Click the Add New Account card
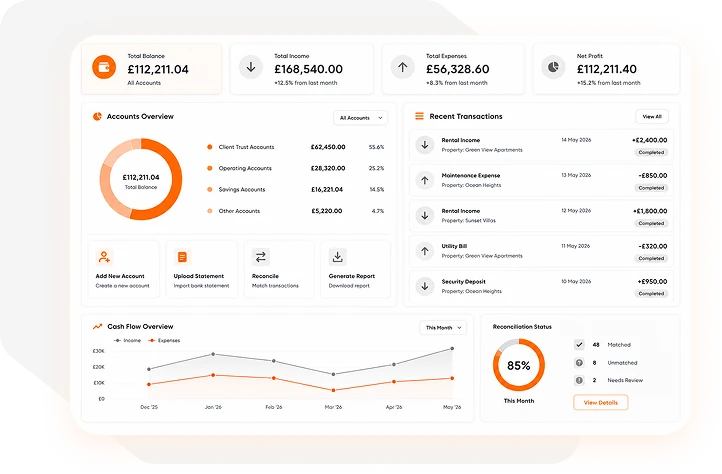This screenshot has height=474, width=722. 123,269
